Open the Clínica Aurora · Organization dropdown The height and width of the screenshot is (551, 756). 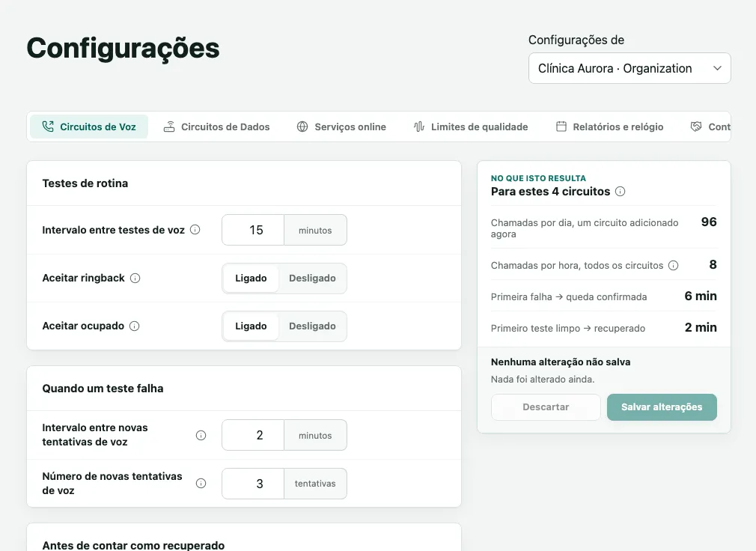coord(630,68)
